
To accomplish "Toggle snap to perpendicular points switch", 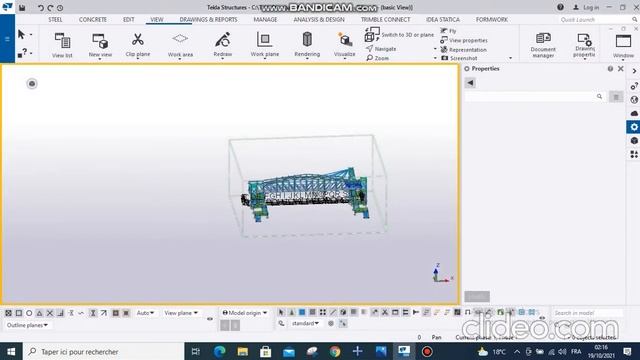I will (x=60, y=313).
